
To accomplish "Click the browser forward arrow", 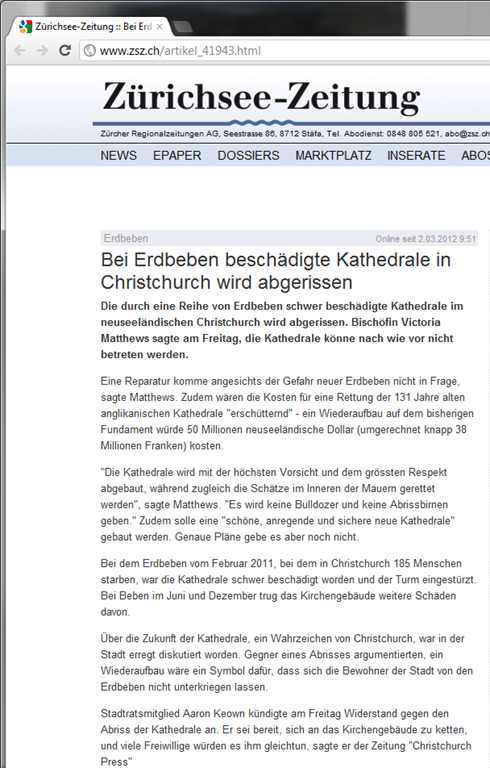I will coord(42,50).
